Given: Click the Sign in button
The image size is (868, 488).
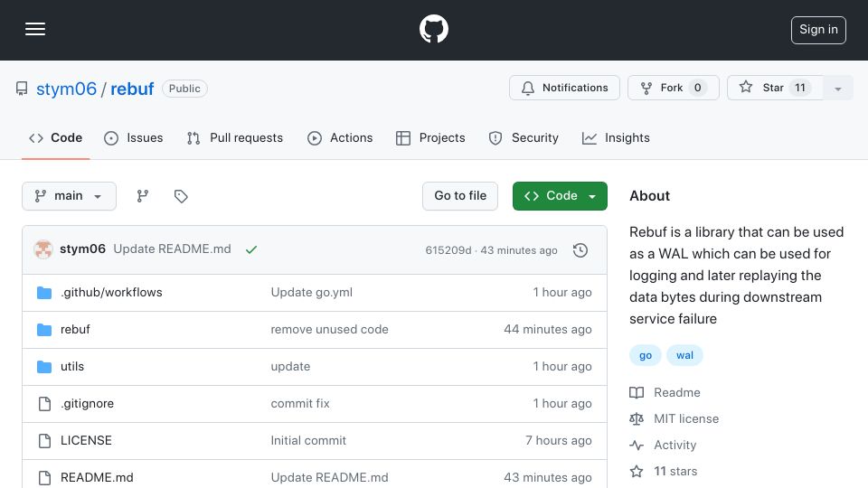Looking at the screenshot, I should [x=818, y=30].
